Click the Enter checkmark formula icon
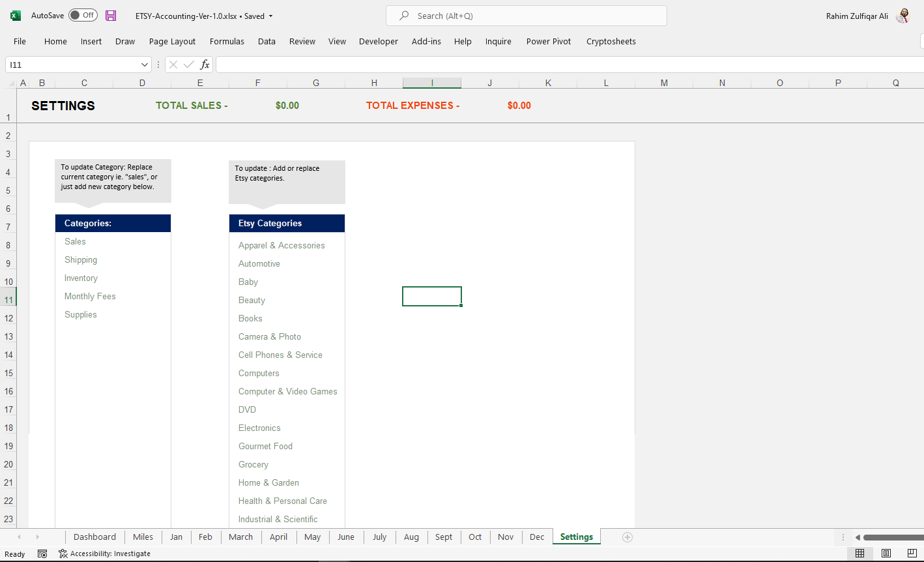The width and height of the screenshot is (924, 562). [189, 65]
